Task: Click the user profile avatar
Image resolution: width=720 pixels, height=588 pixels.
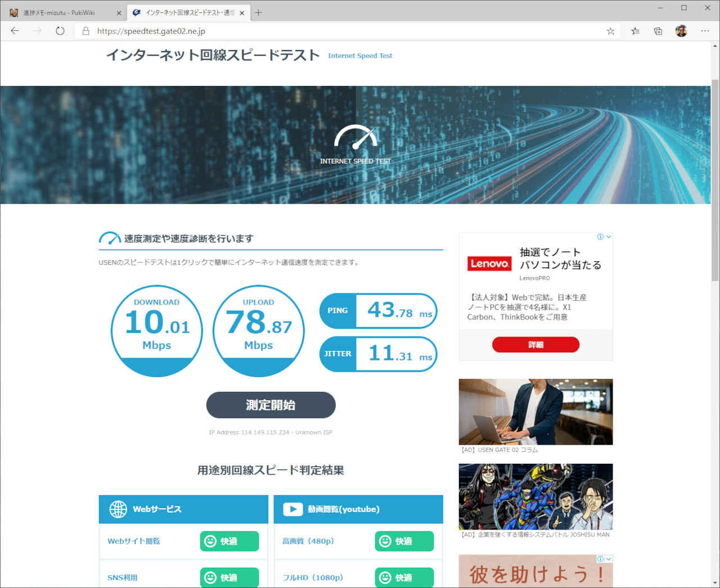Action: (681, 31)
